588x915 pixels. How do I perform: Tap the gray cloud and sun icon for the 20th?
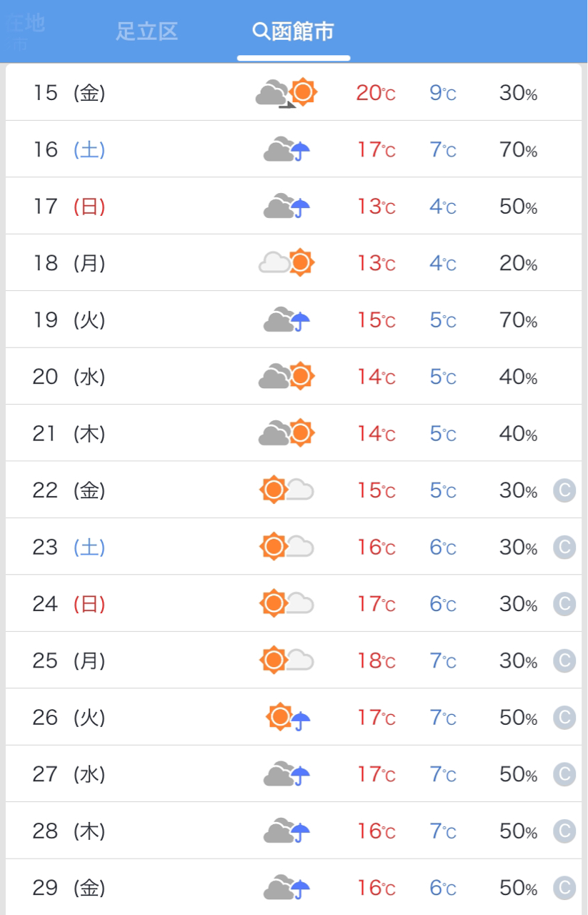pyautogui.click(x=286, y=377)
